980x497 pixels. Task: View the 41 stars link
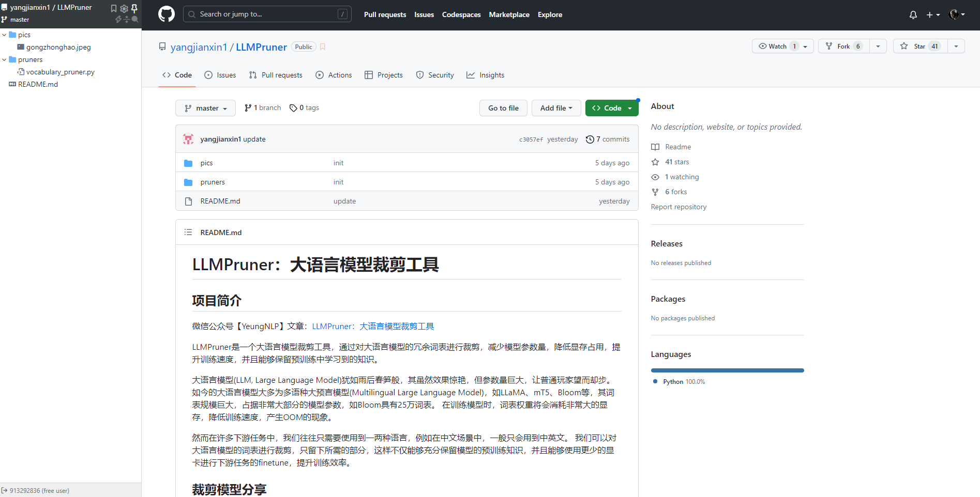670,162
